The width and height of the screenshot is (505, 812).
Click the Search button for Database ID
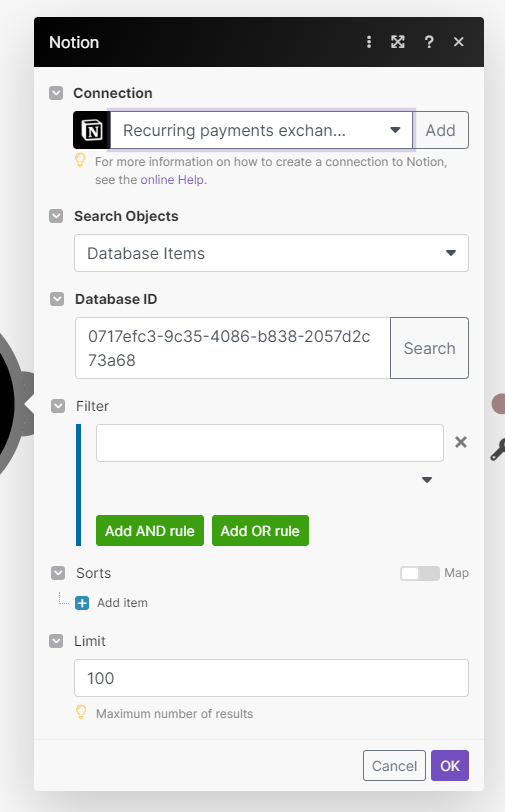coord(429,348)
